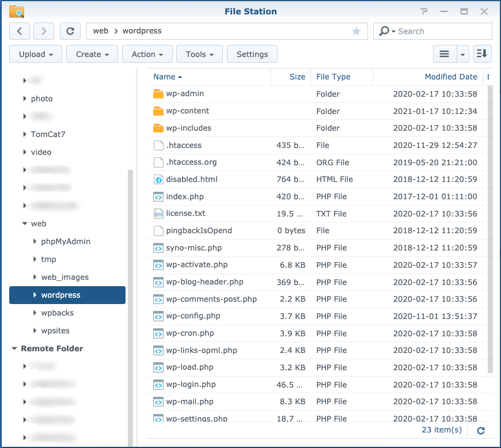
Task: Open File Station Settings
Action: point(252,54)
